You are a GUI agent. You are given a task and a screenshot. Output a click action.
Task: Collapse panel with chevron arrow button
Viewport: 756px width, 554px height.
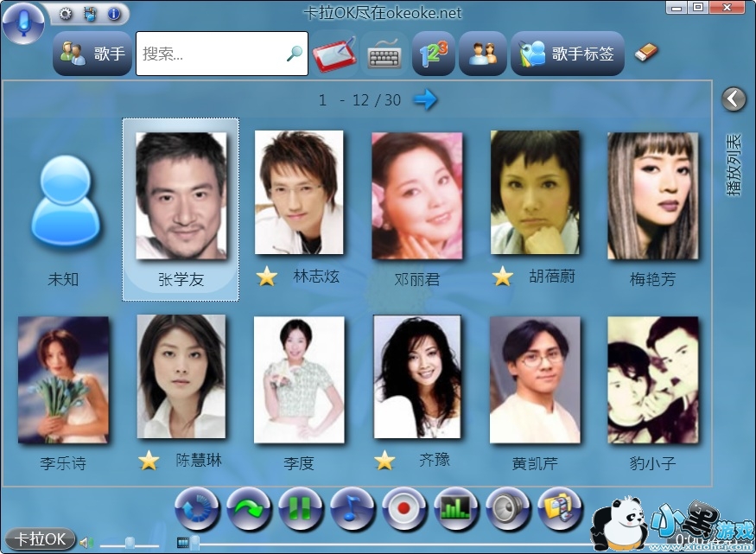coord(734,99)
